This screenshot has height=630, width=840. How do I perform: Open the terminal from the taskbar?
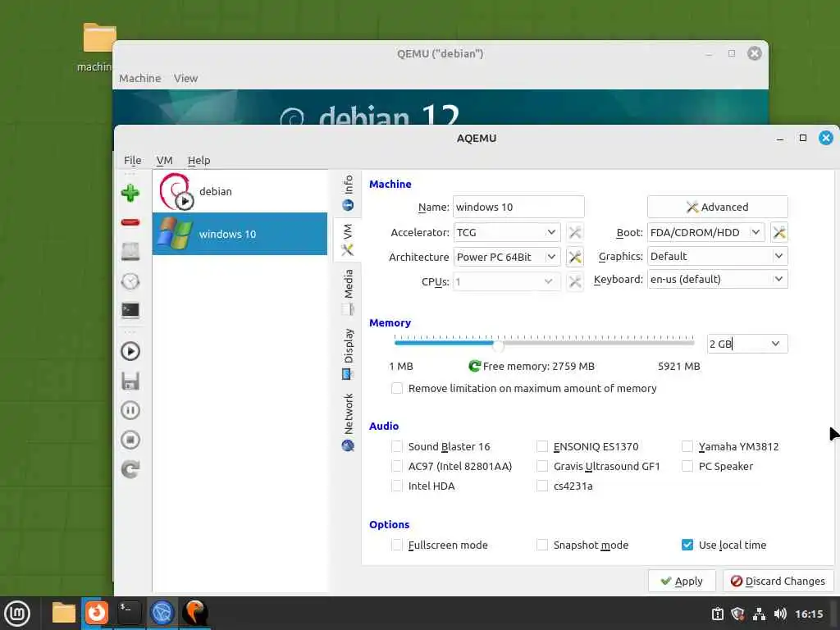pyautogui.click(x=129, y=613)
